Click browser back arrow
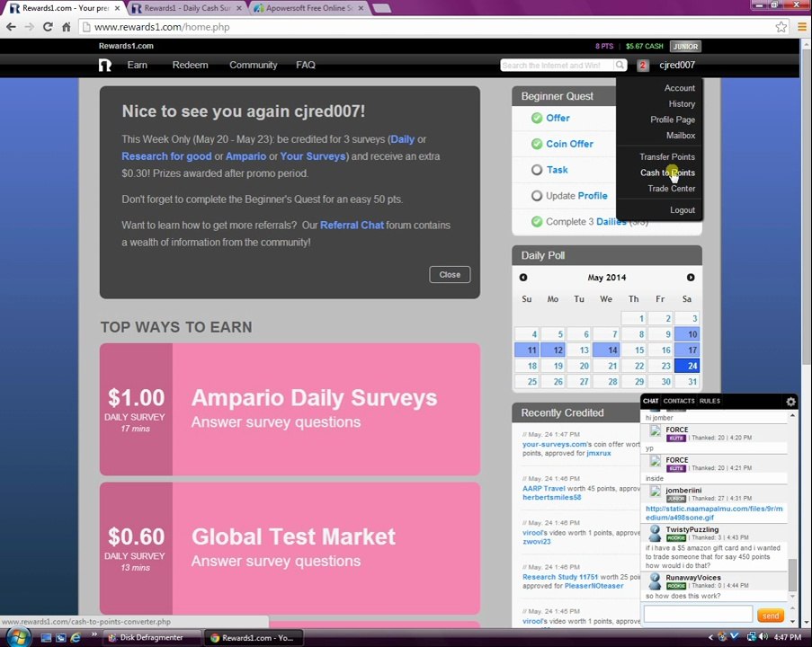Image resolution: width=812 pixels, height=647 pixels. [x=12, y=27]
